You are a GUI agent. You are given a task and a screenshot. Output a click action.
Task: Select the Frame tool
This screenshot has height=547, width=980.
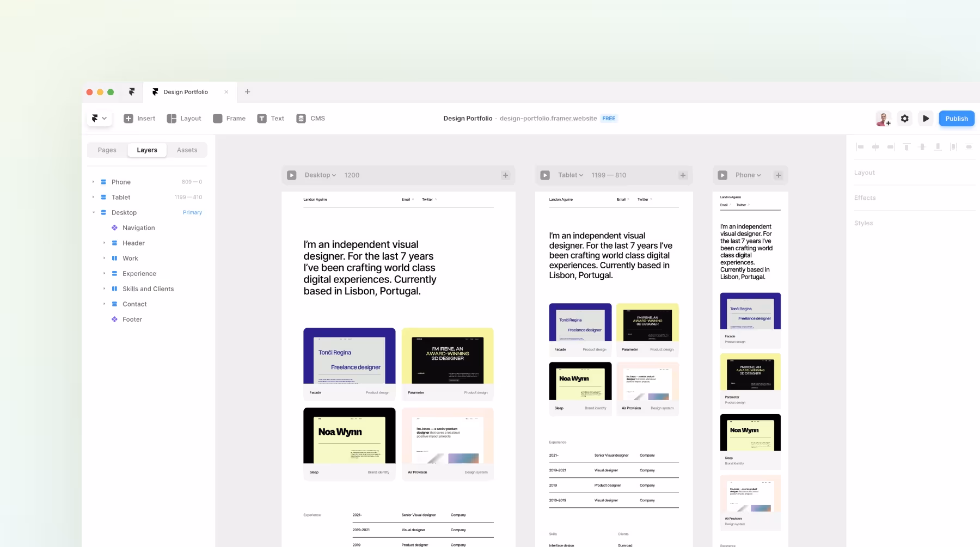pyautogui.click(x=229, y=118)
